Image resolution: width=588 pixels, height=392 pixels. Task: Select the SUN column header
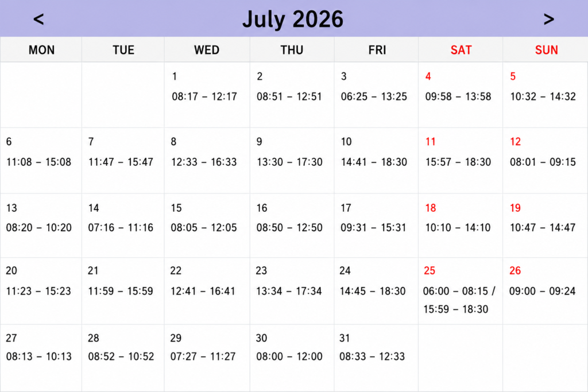tap(547, 50)
